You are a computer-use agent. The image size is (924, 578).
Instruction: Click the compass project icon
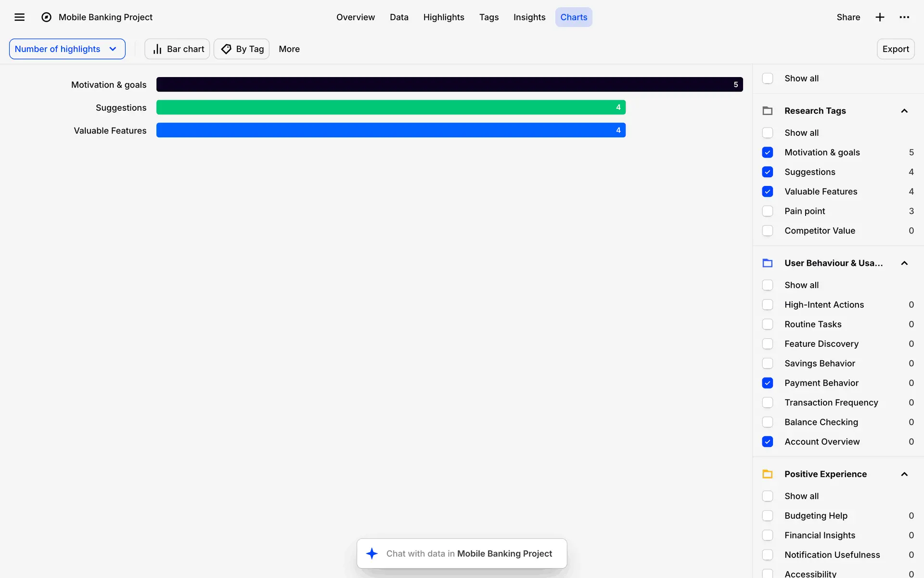[46, 17]
